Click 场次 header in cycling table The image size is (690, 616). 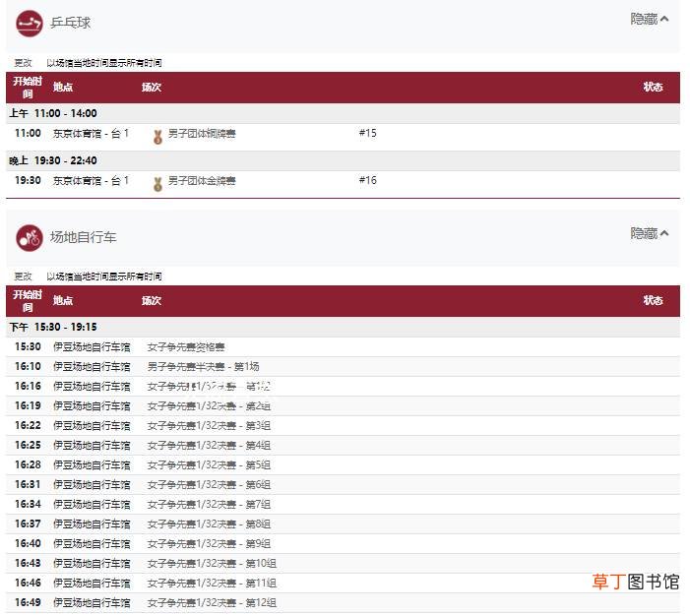152,300
